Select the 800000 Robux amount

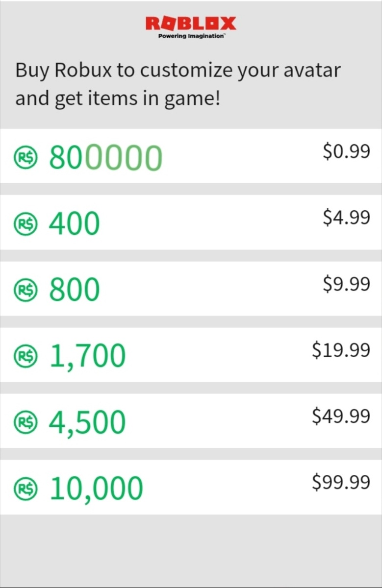coord(105,158)
